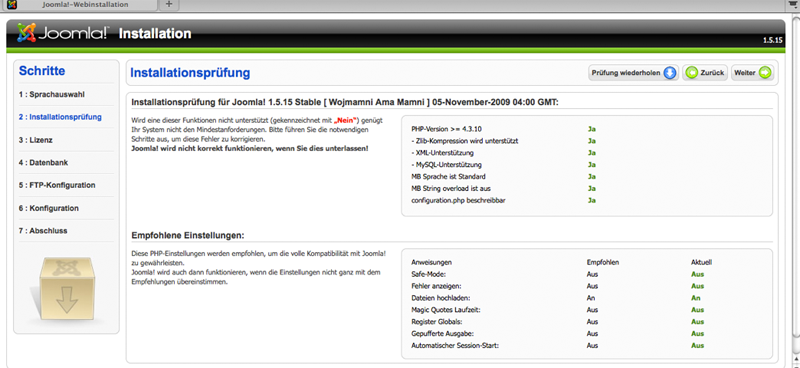The image size is (800, 368).
Task: Click the Joomla! logo in header
Action: (63, 33)
